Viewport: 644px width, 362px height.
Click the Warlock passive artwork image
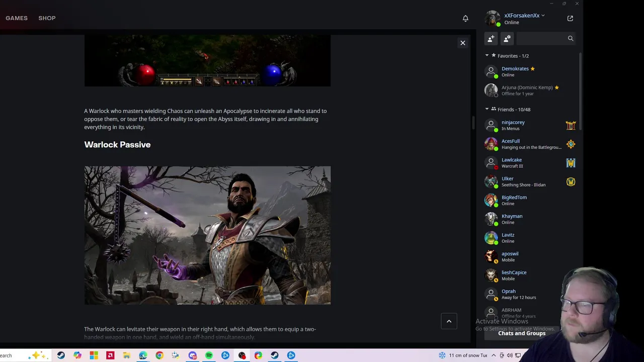click(x=207, y=235)
